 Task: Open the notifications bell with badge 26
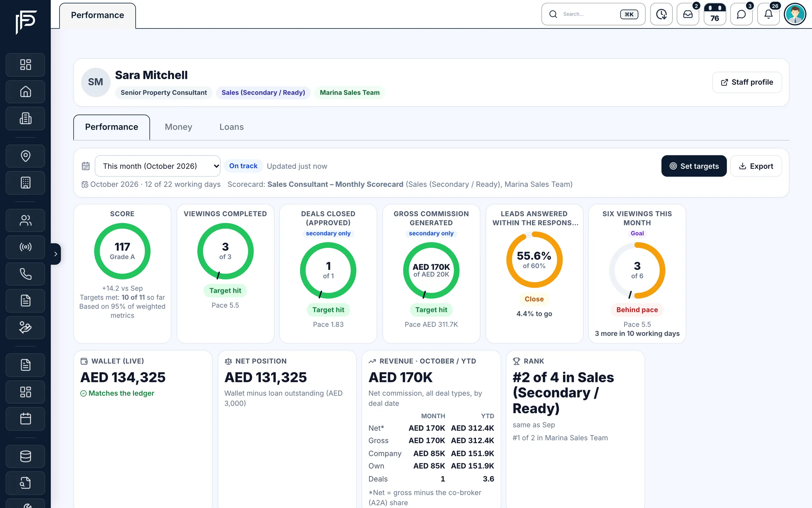pyautogui.click(x=768, y=14)
